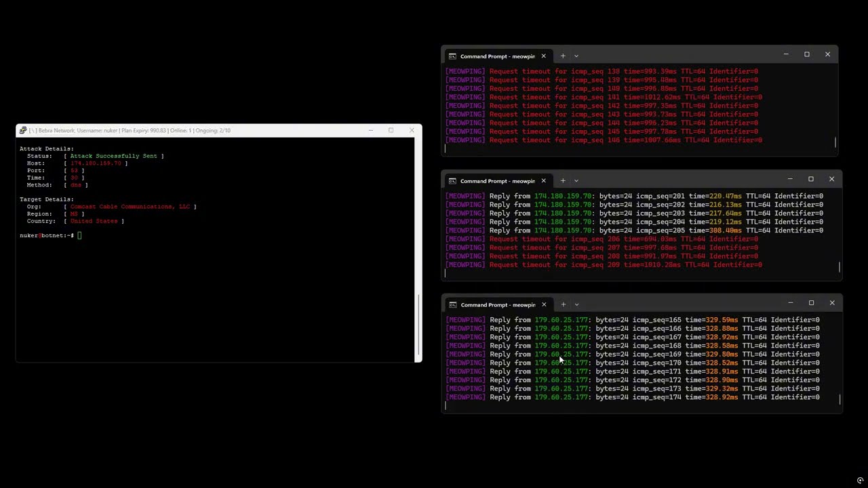
Task: Click the 'Target Details:' heading
Action: click(47, 199)
